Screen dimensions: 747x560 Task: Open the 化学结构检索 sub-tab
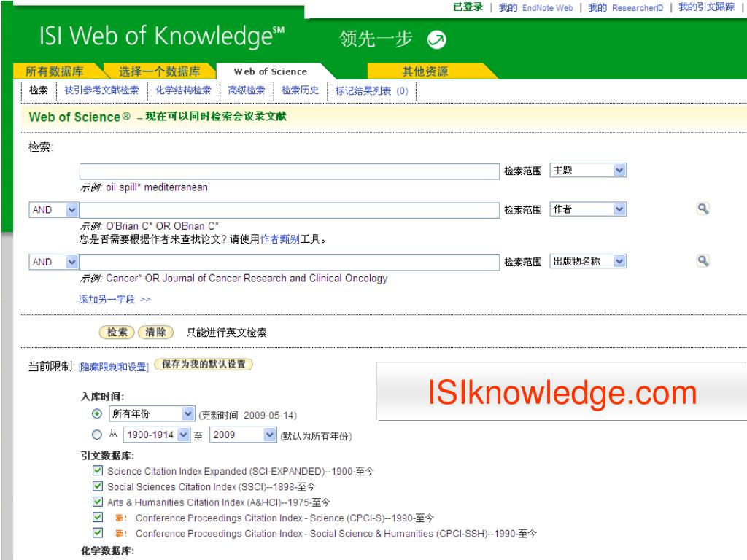click(183, 90)
